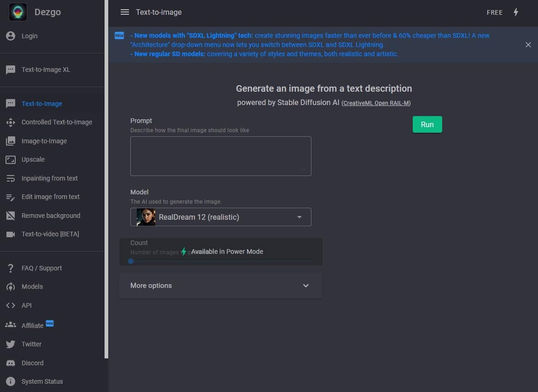The image size is (538, 392).
Task: Dismiss the announcement banner with the X
Action: [528, 45]
